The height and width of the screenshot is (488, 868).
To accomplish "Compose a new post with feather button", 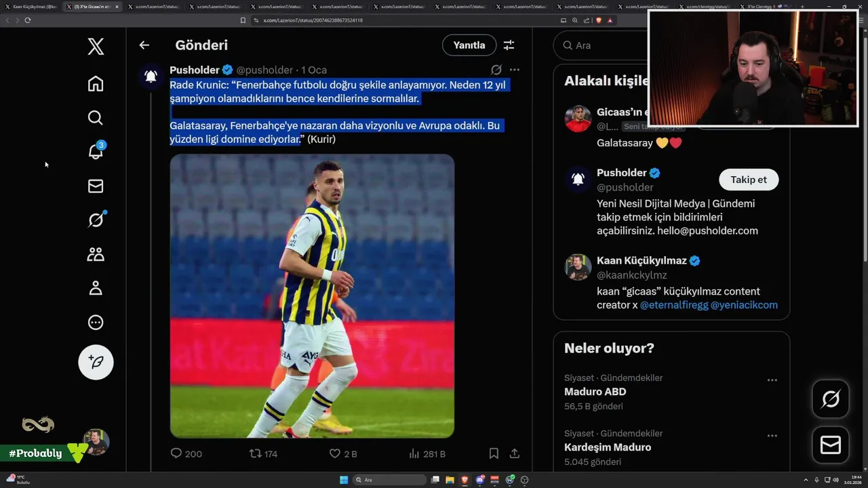I will click(96, 362).
